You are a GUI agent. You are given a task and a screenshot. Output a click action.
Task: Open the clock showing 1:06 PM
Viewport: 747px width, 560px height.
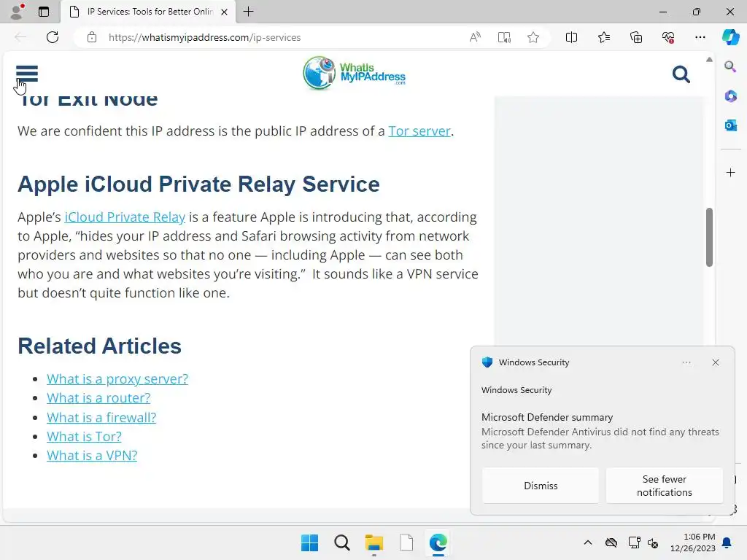692,542
